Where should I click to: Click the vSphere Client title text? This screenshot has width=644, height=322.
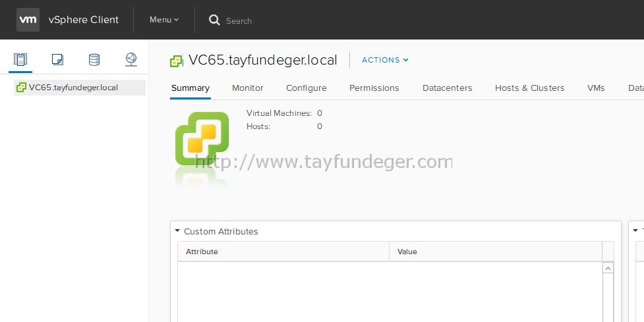(83, 20)
